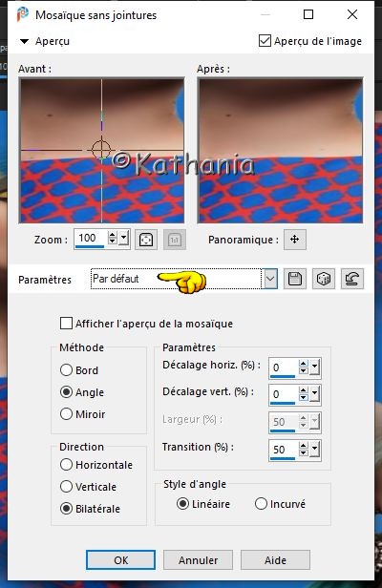382x588 pixels.
Task: Open the Zoom value slider dropdown arrow
Action: click(x=124, y=238)
